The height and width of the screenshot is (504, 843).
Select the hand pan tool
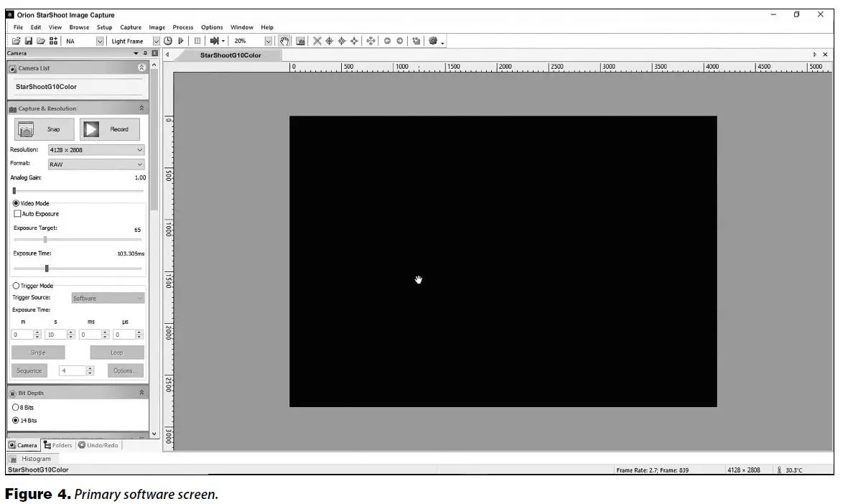tap(284, 41)
